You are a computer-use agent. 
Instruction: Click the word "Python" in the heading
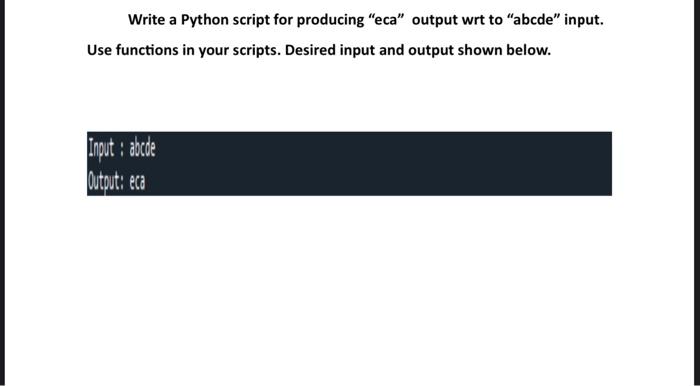point(204,20)
